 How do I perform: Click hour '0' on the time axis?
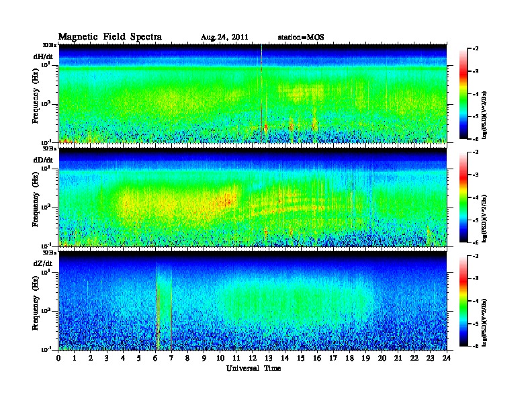58,359
